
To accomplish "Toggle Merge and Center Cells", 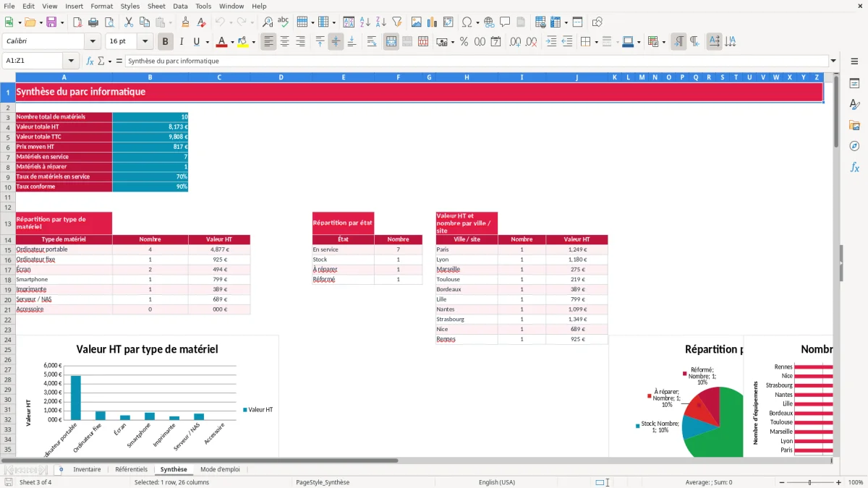I will pos(391,42).
